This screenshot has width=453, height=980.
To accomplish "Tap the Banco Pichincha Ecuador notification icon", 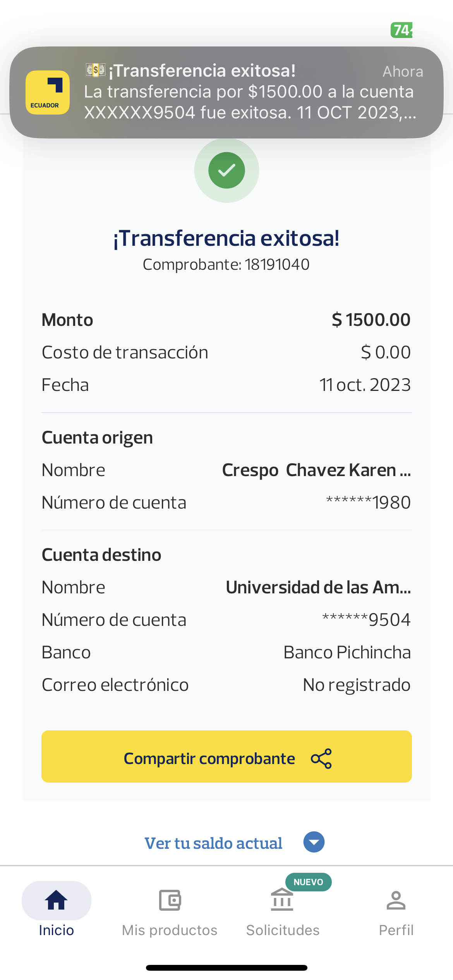I will [47, 93].
